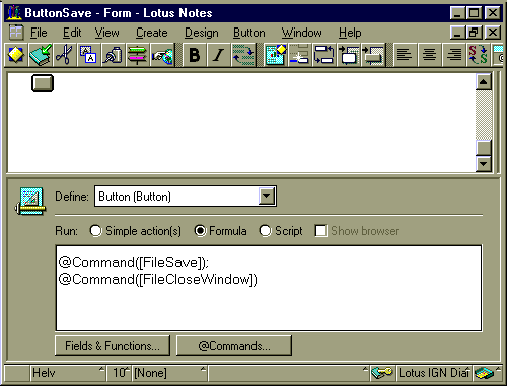Click the key access icon in status bar
Screen dimensions: 507x386
tap(382, 373)
